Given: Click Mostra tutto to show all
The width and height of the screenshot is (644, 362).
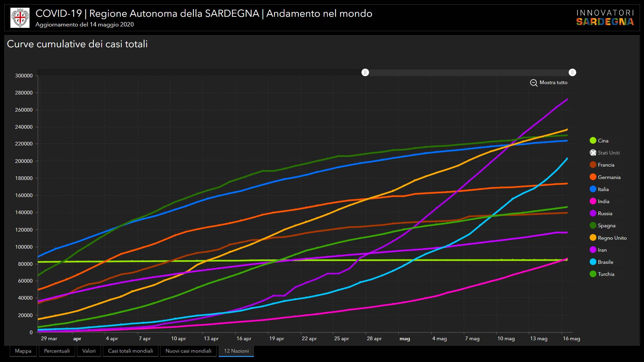Looking at the screenshot, I should (x=553, y=82).
